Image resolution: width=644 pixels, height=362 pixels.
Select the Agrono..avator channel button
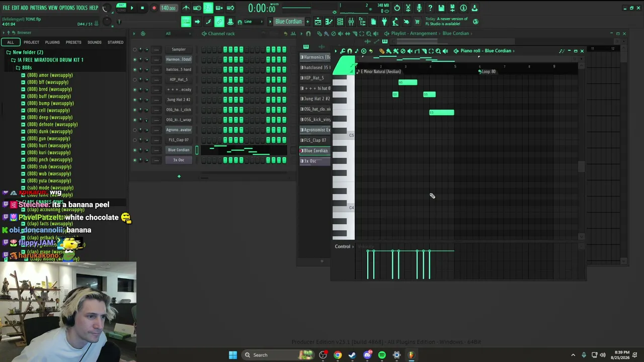179,130
